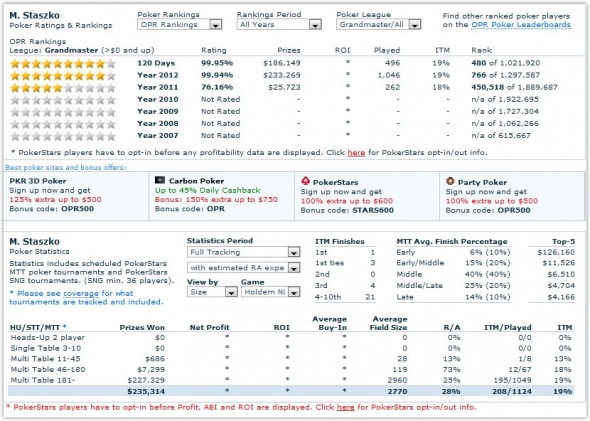Click 'here' link in bottom red opt-in note
The width and height of the screenshot is (590, 421).
tap(345, 407)
